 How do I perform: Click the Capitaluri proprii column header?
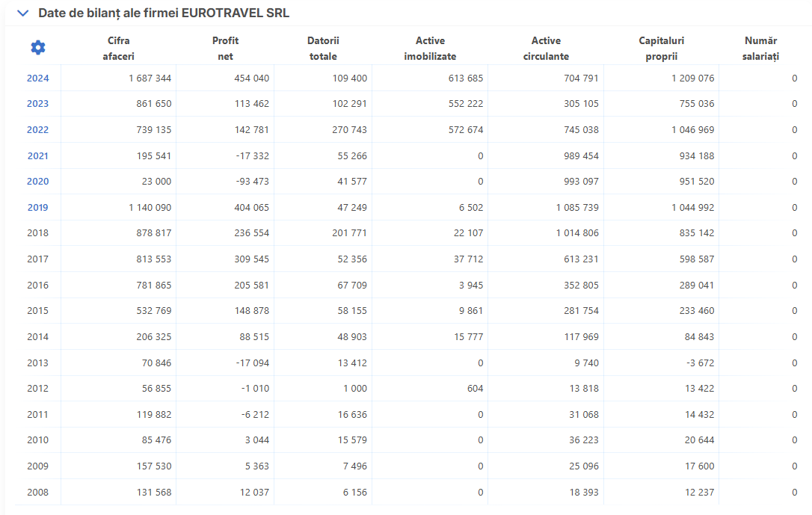pos(661,48)
